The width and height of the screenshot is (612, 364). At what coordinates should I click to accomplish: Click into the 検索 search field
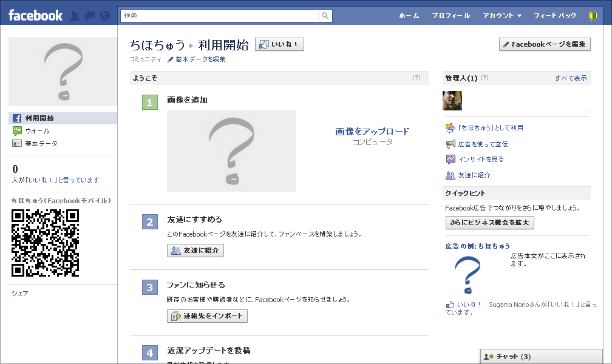point(220,16)
